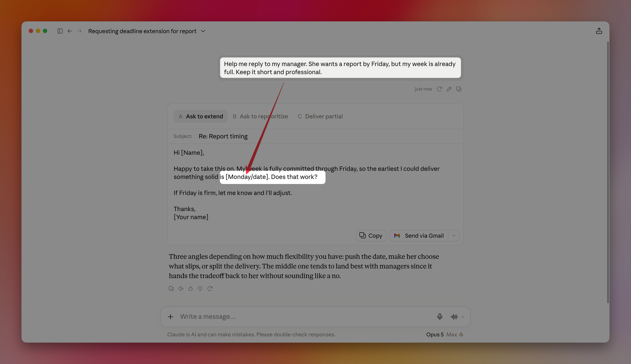Send the draft via Gmail
Screen dimensions: 631x364
pos(419,235)
